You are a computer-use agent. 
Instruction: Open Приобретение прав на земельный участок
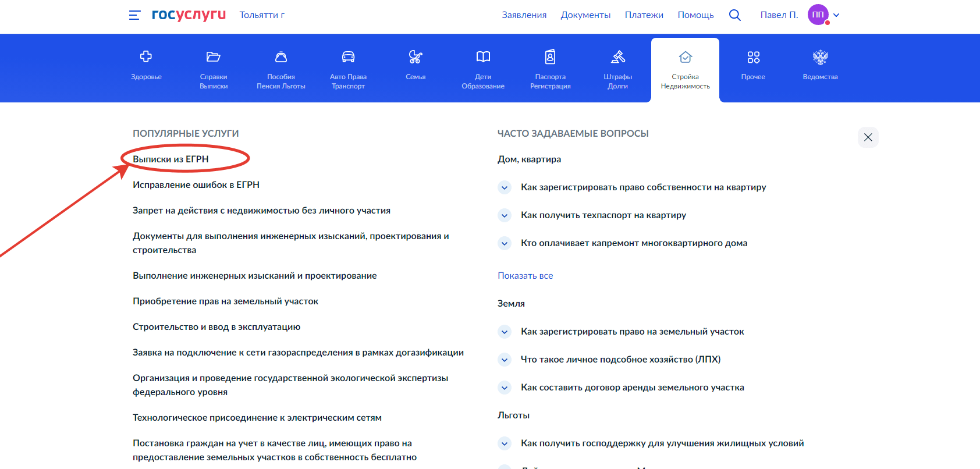225,301
